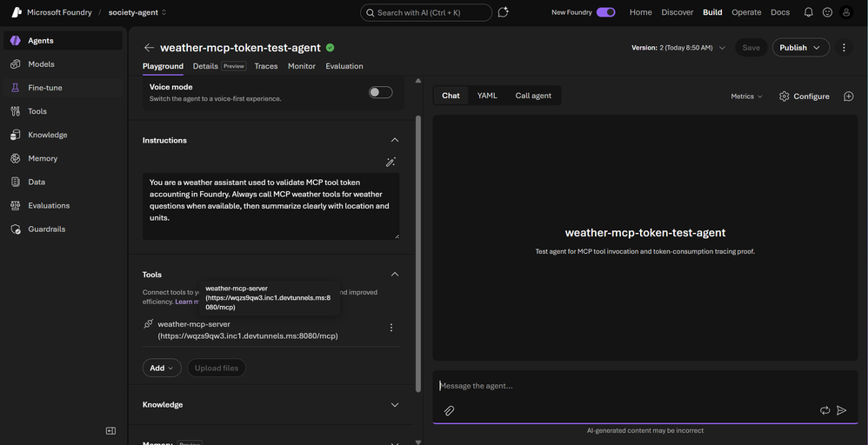868x445 pixels.
Task: Open Docs in top navigation
Action: 780,12
